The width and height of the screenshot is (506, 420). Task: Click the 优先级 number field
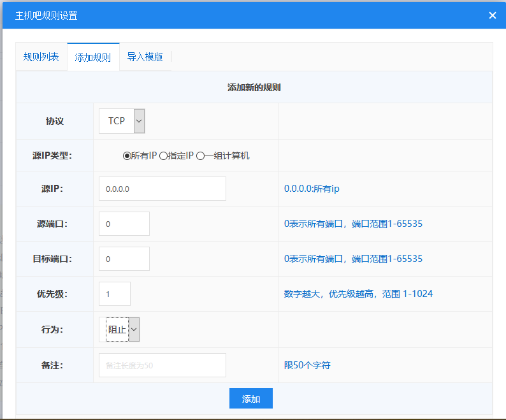[115, 294]
